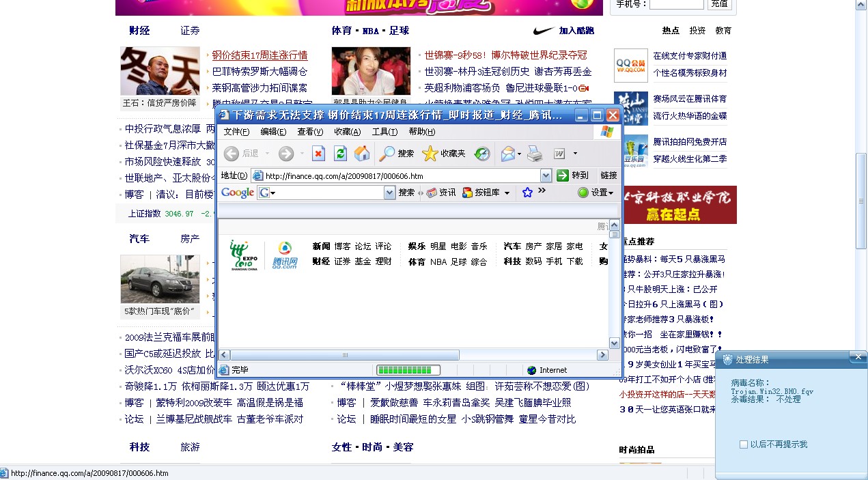Open the 收藏(A) menu
Image resolution: width=868 pixels, height=480 pixels.
(x=347, y=132)
